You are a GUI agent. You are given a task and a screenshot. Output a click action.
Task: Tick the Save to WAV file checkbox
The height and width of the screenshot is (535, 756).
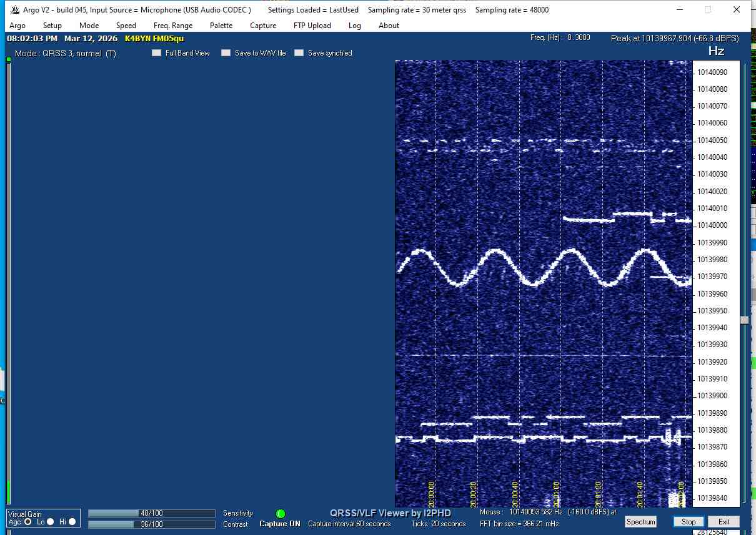226,53
